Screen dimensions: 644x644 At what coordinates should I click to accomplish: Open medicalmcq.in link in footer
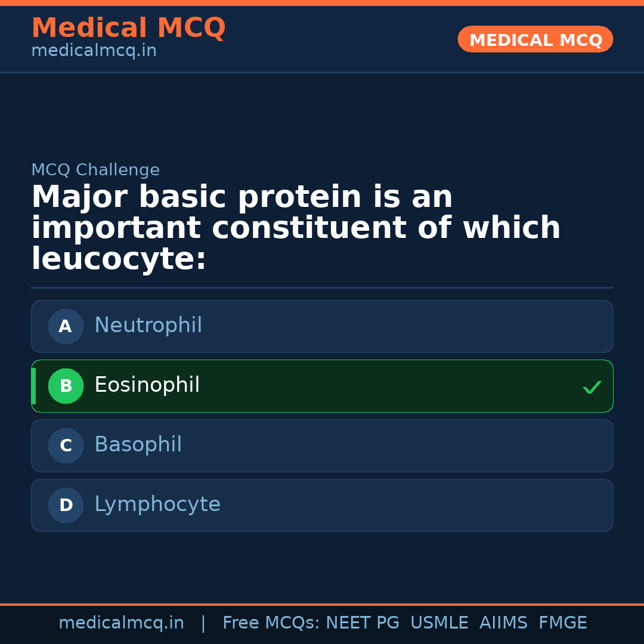click(121, 623)
